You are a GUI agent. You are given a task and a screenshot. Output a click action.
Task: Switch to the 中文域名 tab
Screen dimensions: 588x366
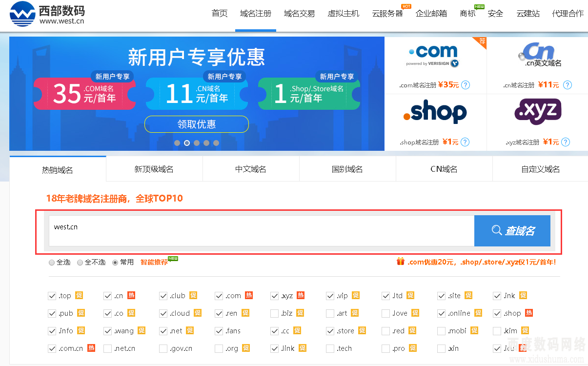click(x=251, y=169)
